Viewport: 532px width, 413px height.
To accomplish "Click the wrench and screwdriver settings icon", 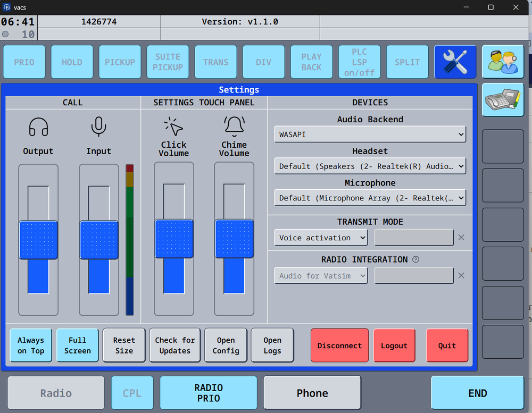I will pyautogui.click(x=455, y=62).
